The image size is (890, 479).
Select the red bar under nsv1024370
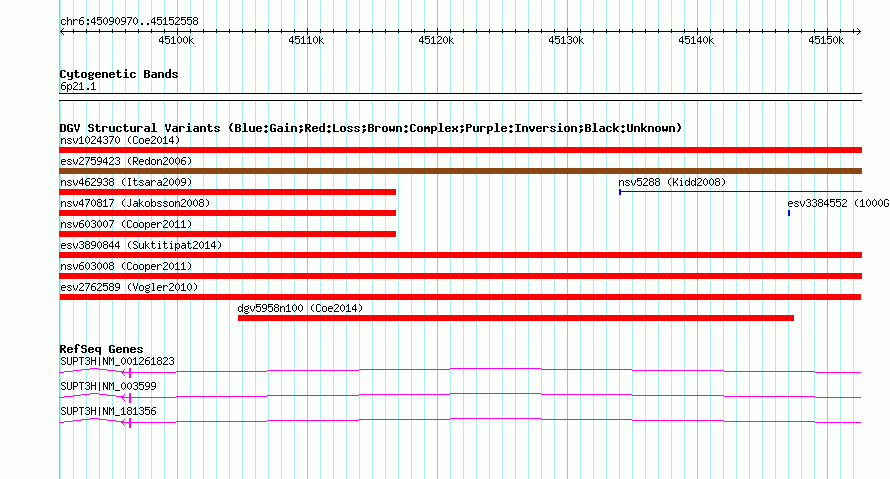460,150
